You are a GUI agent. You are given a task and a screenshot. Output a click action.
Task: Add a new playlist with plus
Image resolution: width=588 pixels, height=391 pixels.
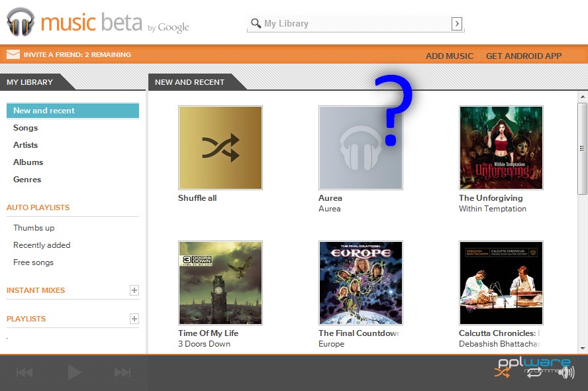[134, 319]
